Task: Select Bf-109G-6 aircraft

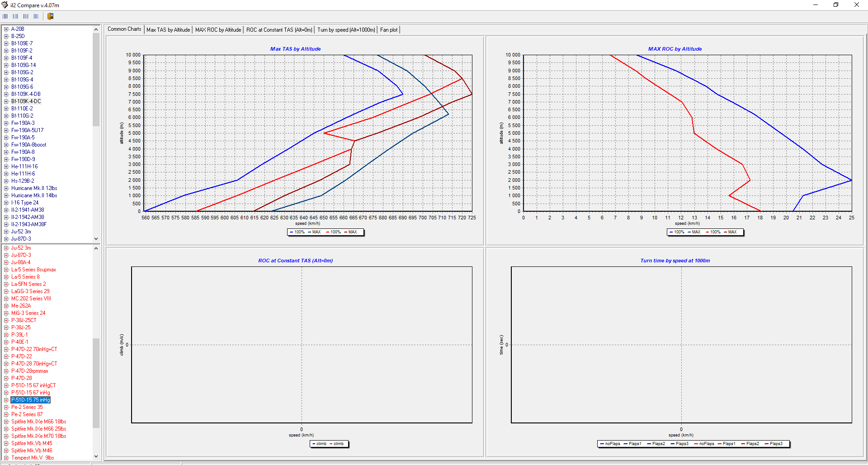Action: coord(22,87)
